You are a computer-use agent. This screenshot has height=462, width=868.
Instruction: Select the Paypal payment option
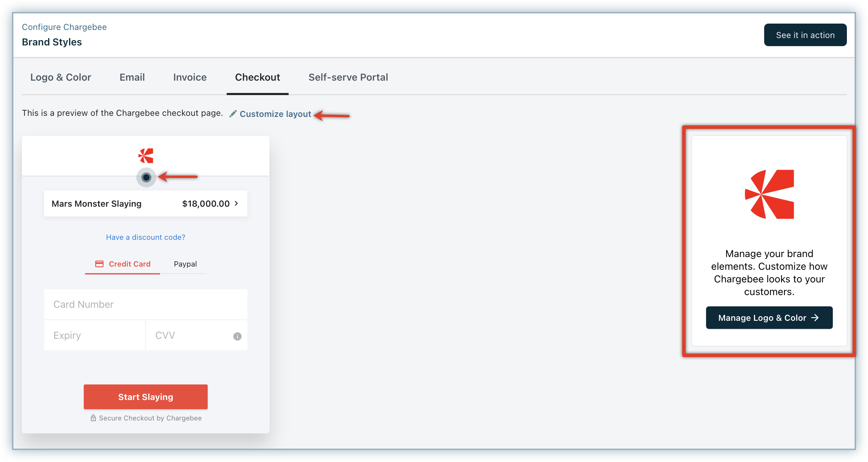[x=185, y=264]
